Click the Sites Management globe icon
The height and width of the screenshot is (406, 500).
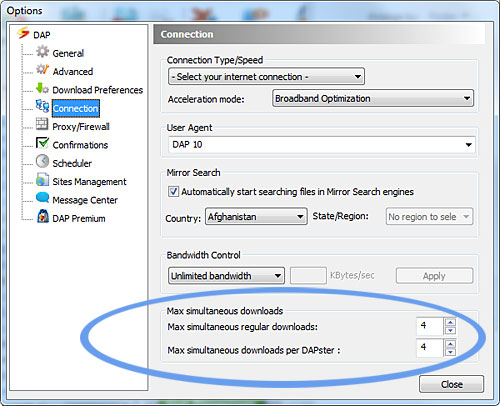[42, 179]
